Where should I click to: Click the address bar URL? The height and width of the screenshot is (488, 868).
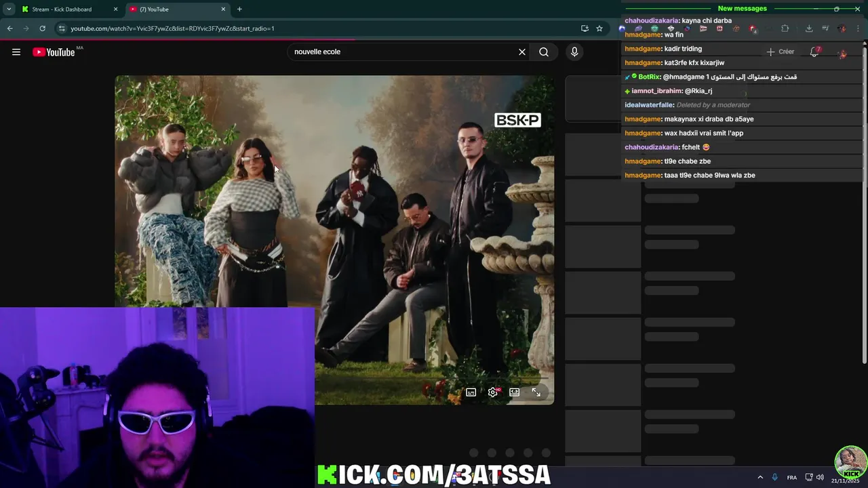172,28
